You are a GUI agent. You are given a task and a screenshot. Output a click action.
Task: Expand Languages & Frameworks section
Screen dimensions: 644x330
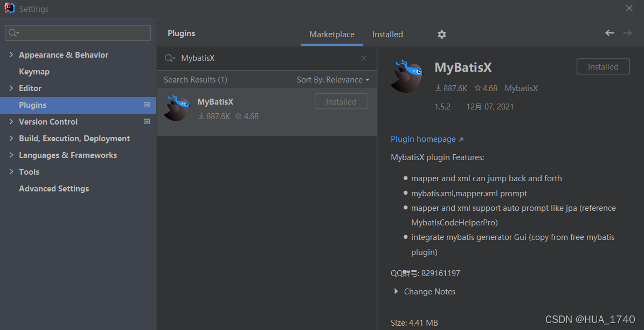pos(11,155)
